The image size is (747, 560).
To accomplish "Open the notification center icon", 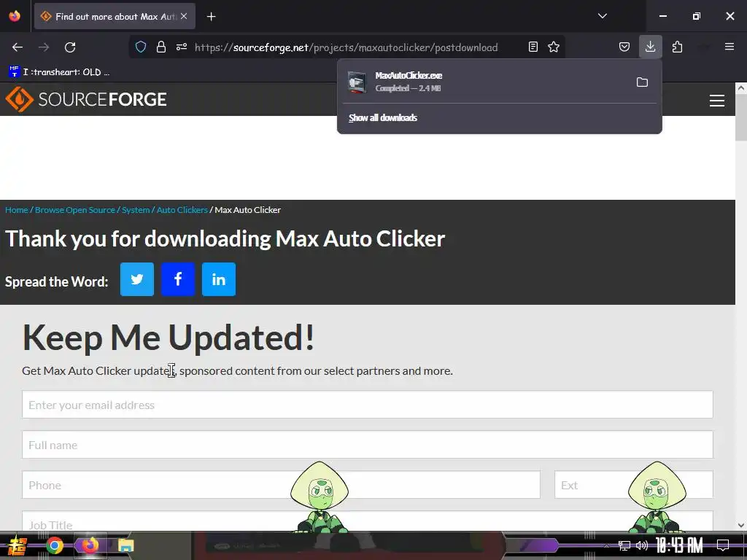I will (x=723, y=545).
